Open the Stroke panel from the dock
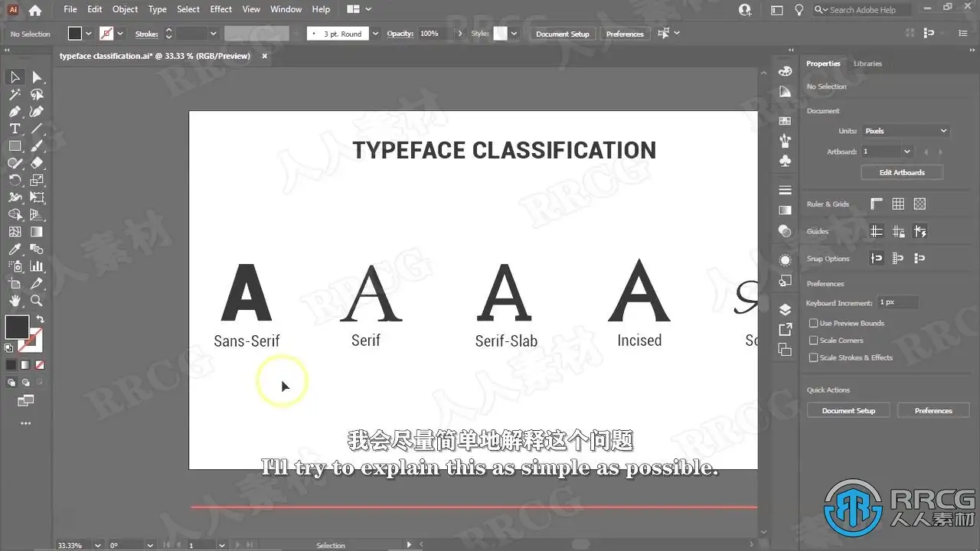 tap(785, 190)
